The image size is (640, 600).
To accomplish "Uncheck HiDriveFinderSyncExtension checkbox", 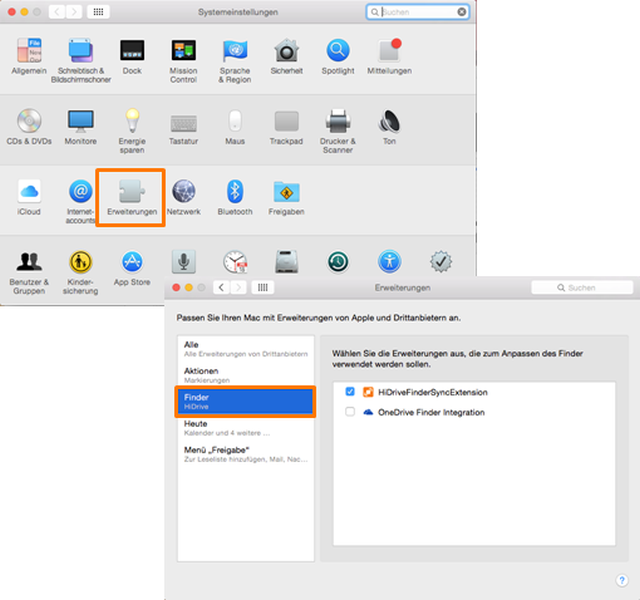I will [x=350, y=392].
